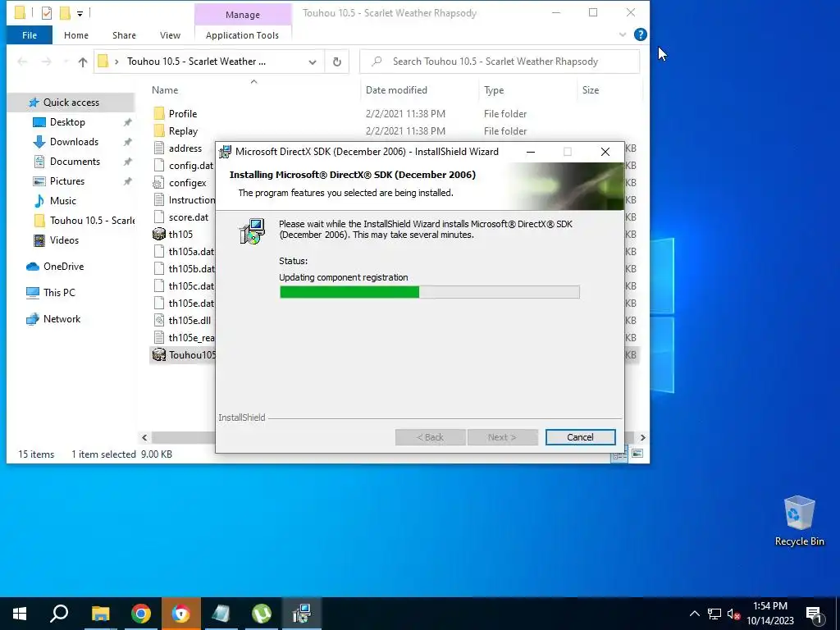The height and width of the screenshot is (630, 840).
Task: Select Quick access in navigation pane
Action: coord(71,103)
